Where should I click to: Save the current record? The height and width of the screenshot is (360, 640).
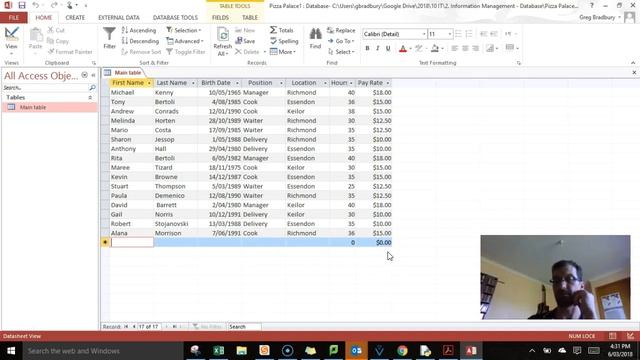pos(245,41)
